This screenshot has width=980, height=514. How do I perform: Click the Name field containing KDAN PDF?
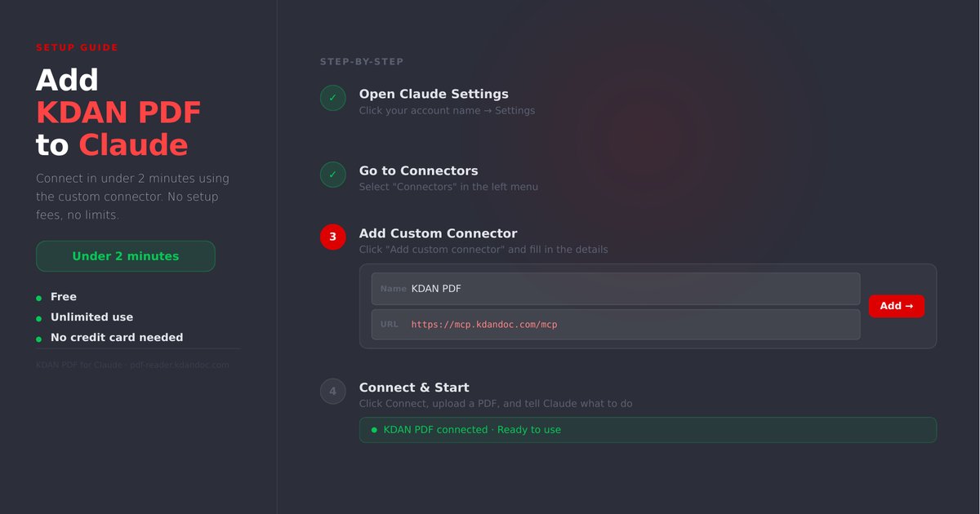click(616, 289)
